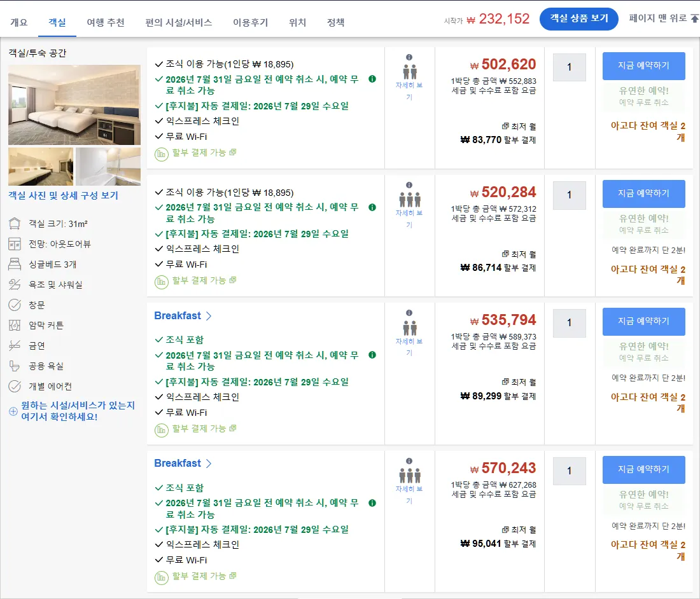Click the installment icon beside 할부 결제 가능 in ₩535,794 row

[161, 430]
